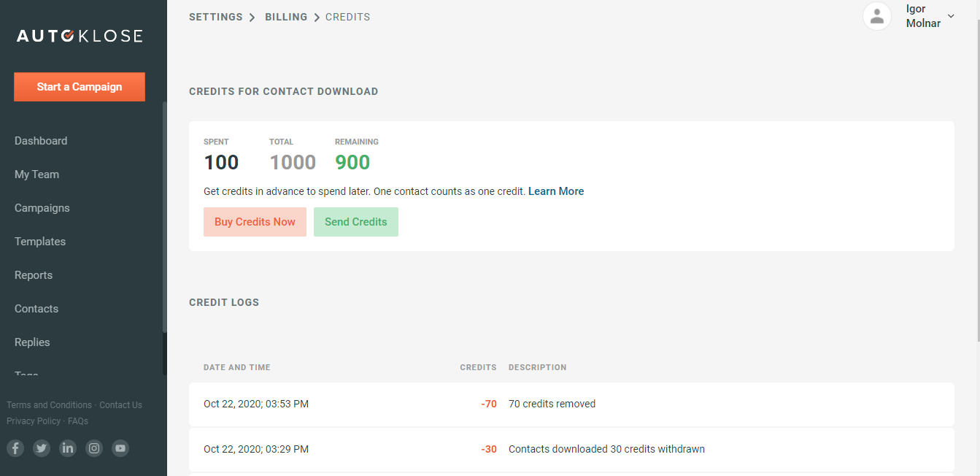The width and height of the screenshot is (980, 476).
Task: Follow the Learn More link
Action: tap(556, 191)
